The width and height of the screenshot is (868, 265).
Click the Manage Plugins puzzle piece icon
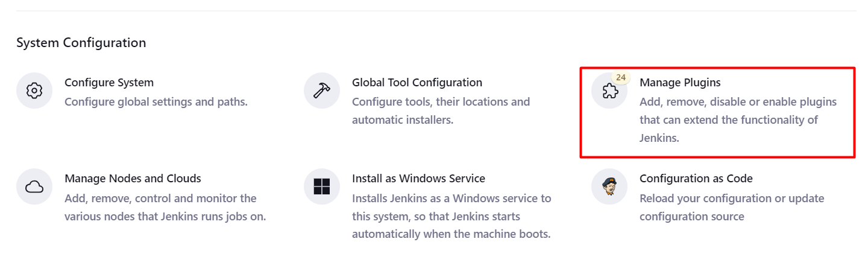click(609, 91)
